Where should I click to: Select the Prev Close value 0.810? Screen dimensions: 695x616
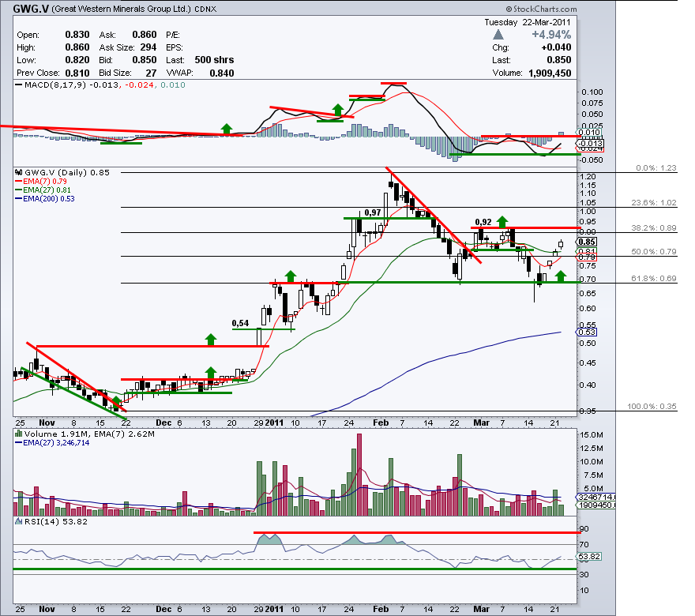[x=77, y=73]
